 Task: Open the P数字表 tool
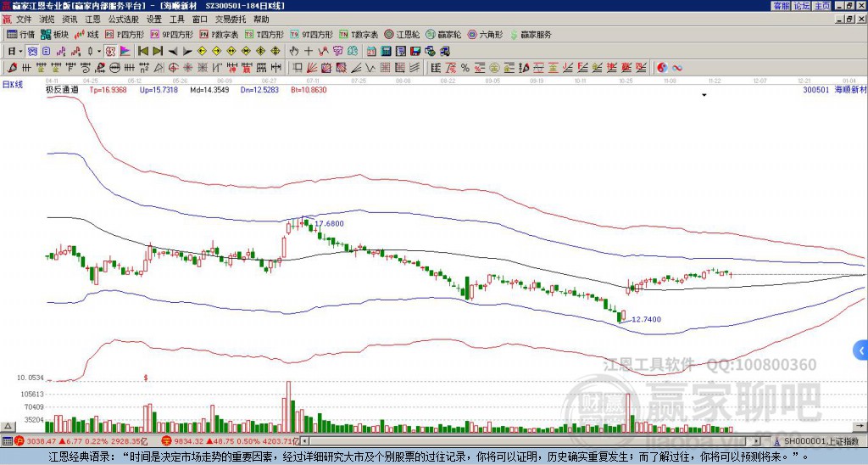point(219,34)
